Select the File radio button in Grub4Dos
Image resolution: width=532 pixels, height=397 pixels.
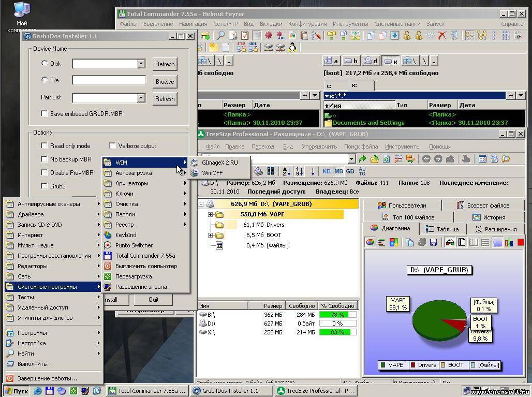click(44, 80)
